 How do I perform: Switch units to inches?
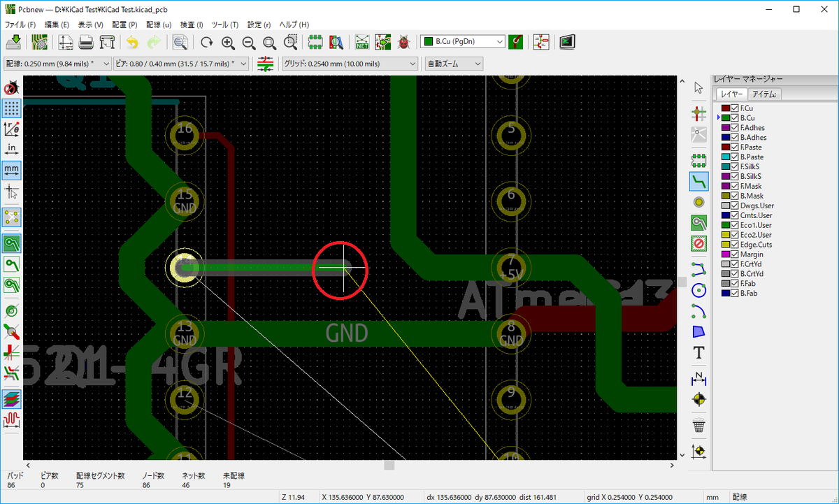[11, 149]
